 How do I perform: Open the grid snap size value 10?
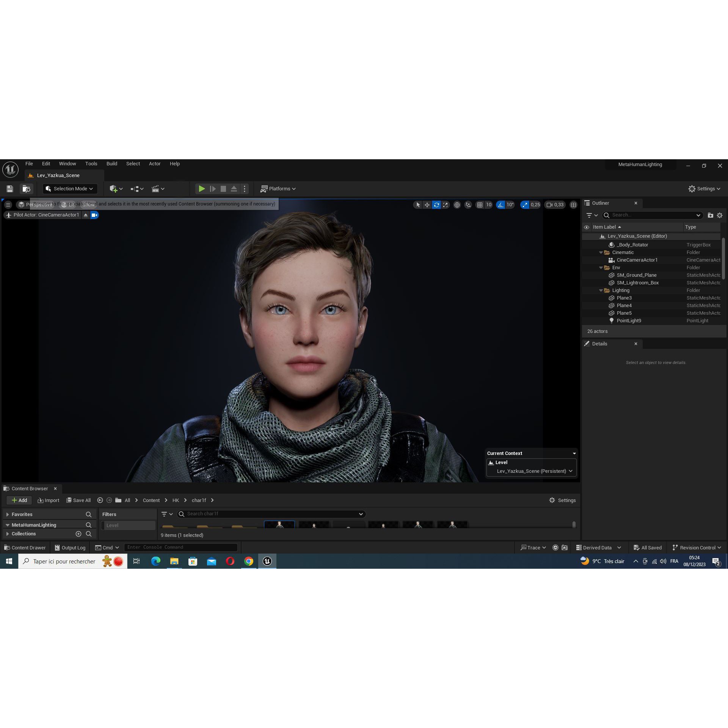pyautogui.click(x=489, y=205)
